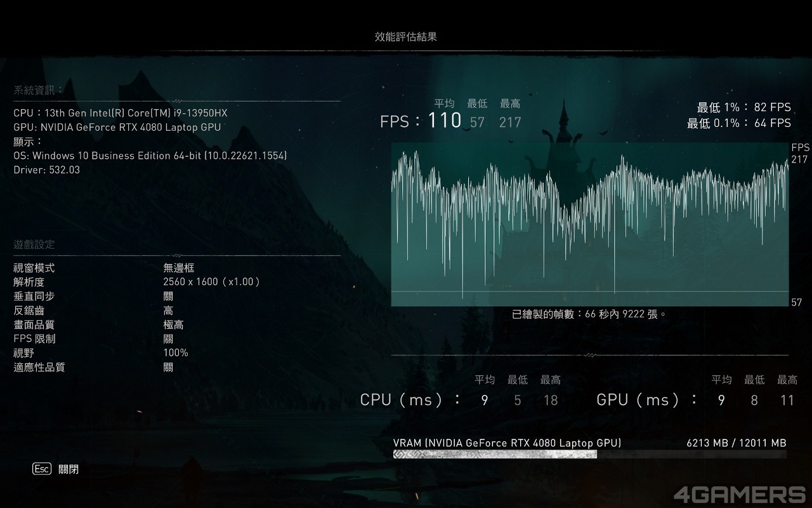Click the 2560 x 1600 resolution value

(x=212, y=282)
